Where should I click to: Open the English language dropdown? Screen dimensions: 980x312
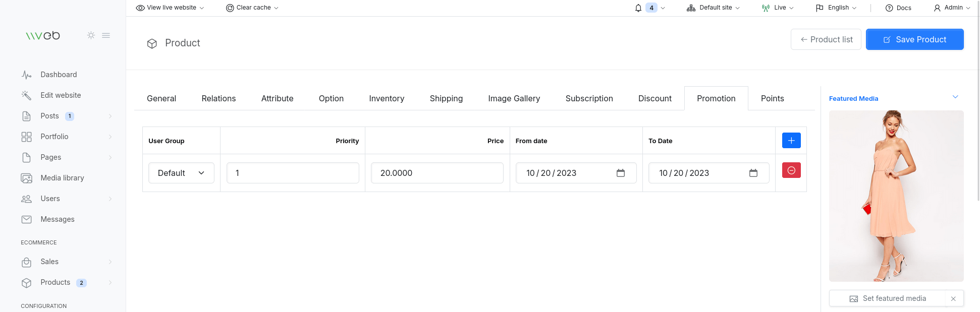pos(836,8)
